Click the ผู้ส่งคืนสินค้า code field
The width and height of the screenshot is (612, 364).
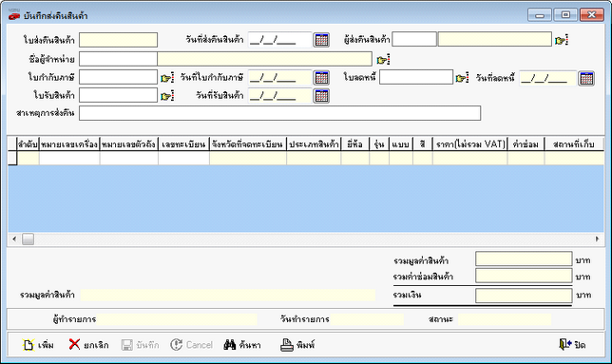coord(414,39)
